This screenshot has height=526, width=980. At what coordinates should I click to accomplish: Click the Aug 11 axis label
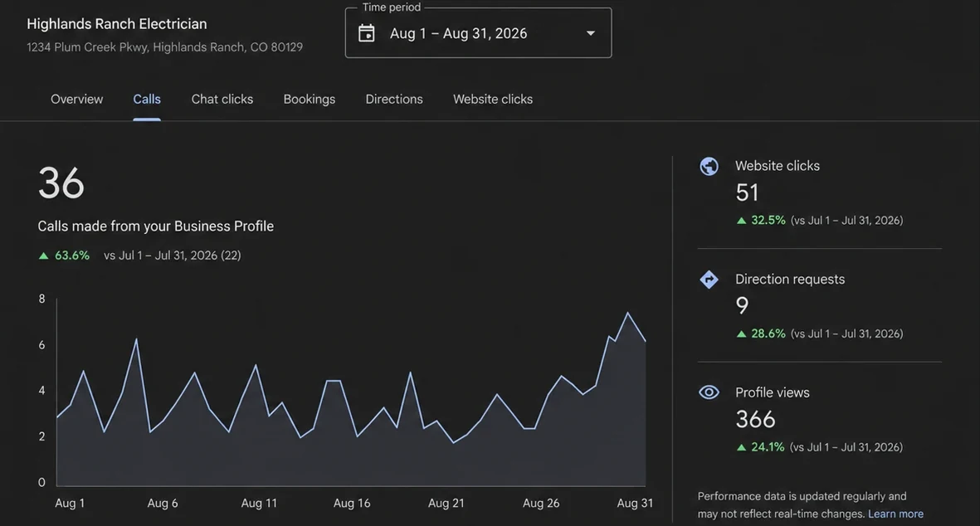(x=259, y=503)
